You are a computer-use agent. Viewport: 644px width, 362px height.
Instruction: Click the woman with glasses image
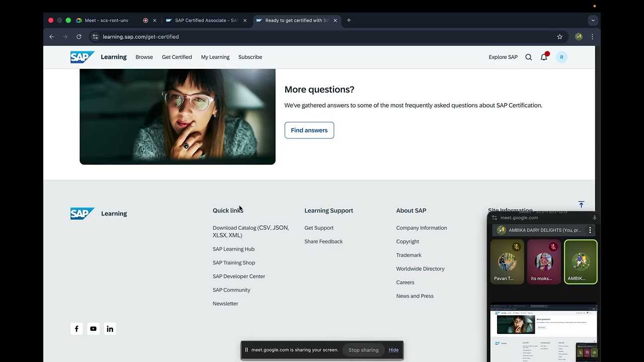coord(178,117)
